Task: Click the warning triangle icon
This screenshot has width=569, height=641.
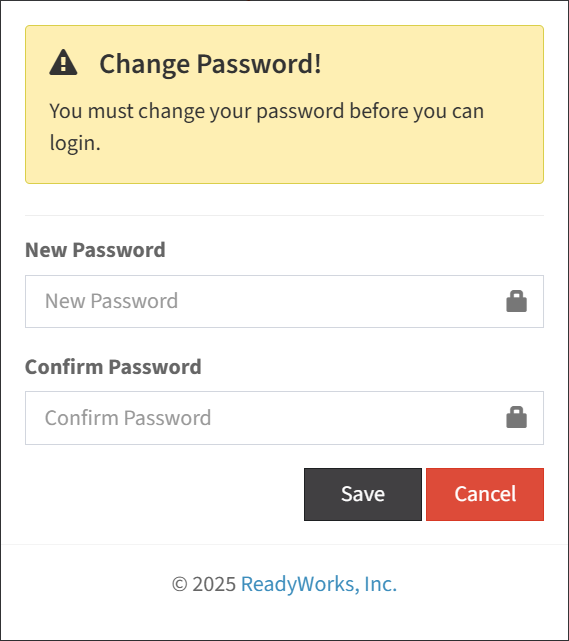Action: coord(63,63)
